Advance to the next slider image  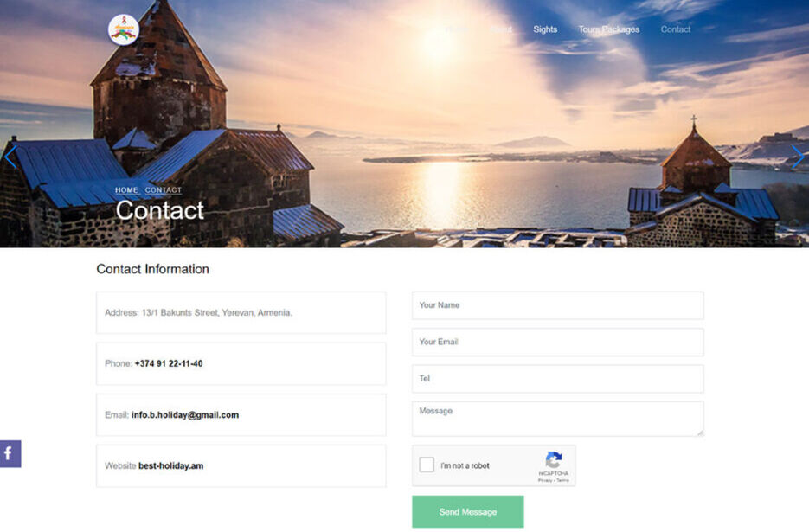(798, 157)
